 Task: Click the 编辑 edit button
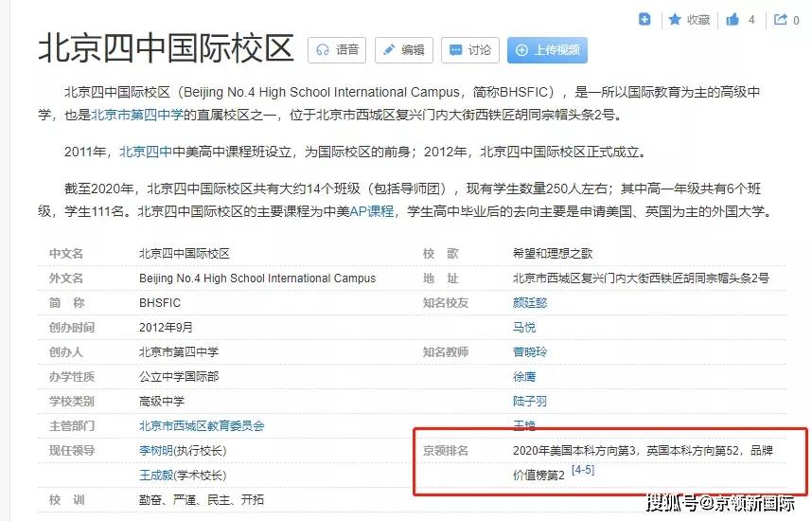(x=403, y=50)
